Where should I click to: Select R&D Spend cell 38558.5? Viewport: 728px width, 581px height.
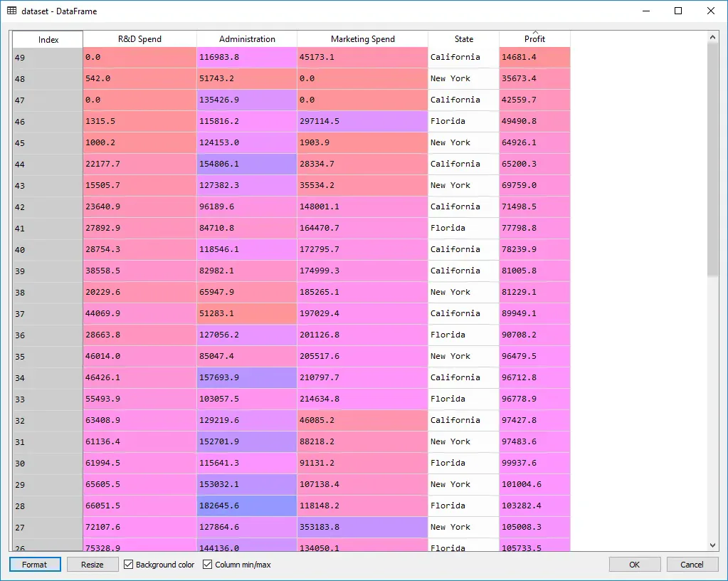tap(139, 271)
